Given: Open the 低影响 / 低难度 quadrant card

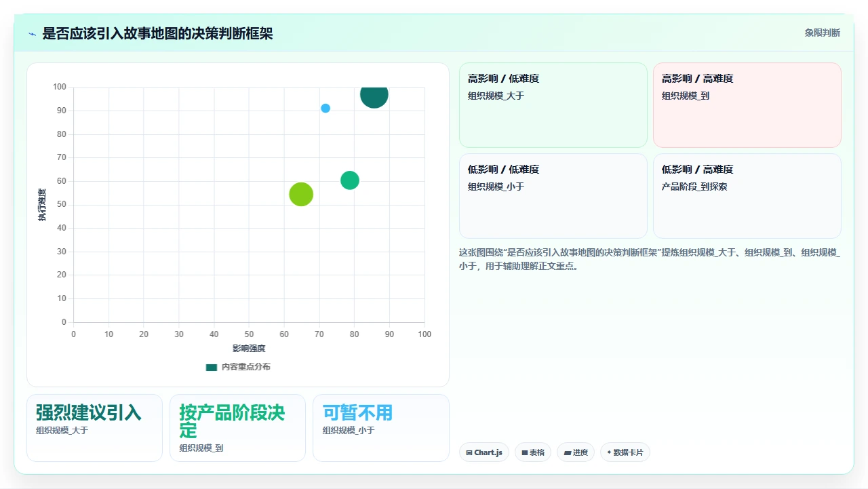Looking at the screenshot, I should pyautogui.click(x=553, y=196).
